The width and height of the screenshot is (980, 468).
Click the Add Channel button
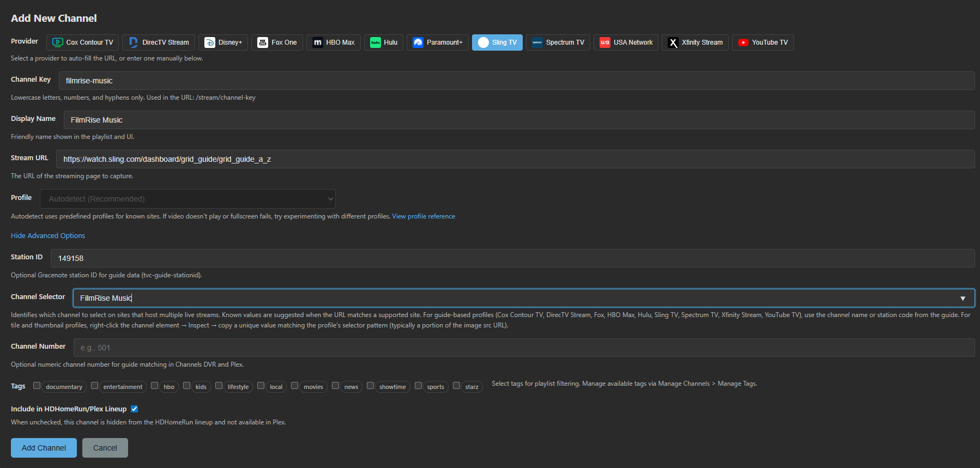44,448
